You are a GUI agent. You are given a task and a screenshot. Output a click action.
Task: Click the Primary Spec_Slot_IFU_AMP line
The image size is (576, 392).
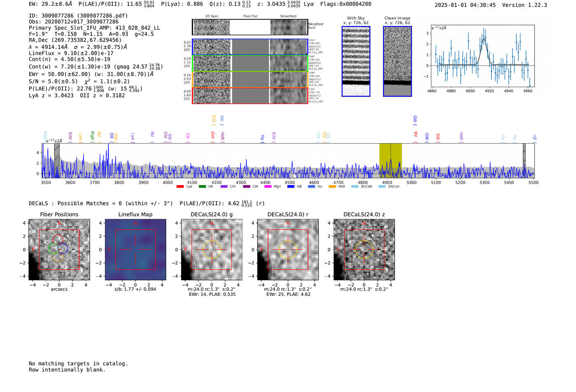tap(94, 28)
